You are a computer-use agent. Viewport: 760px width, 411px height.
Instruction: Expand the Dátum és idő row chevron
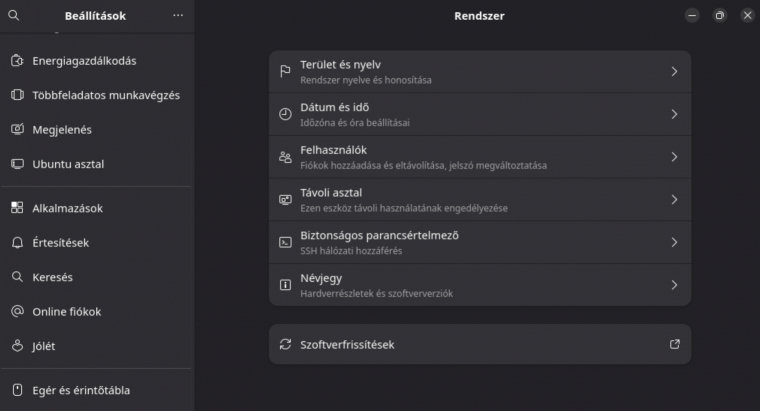[674, 114]
